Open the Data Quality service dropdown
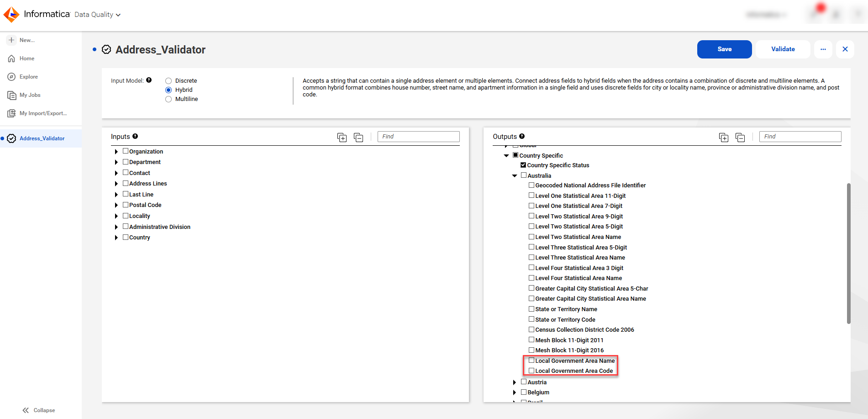The image size is (868, 419). coord(97,15)
